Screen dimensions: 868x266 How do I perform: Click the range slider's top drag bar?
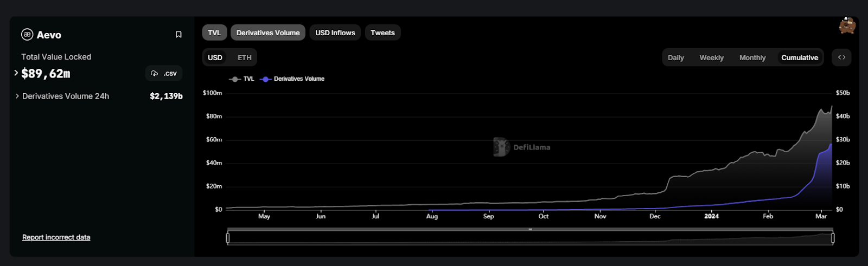(530, 229)
